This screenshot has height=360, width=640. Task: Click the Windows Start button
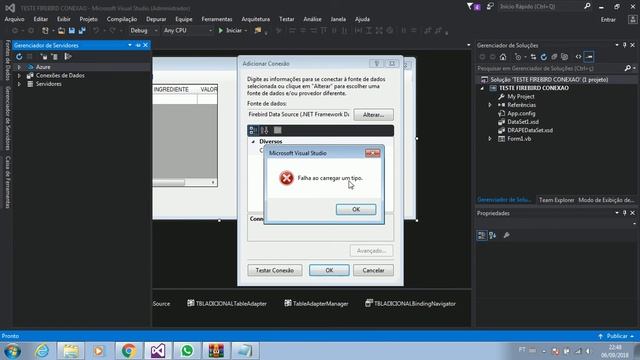pos(12,351)
